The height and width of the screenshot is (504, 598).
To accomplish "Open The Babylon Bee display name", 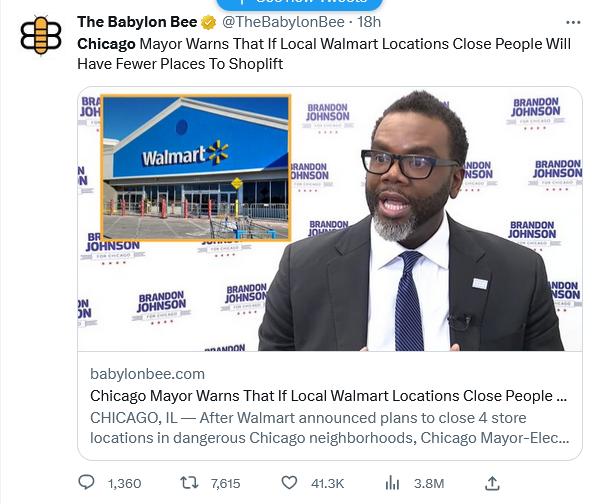I will click(137, 22).
